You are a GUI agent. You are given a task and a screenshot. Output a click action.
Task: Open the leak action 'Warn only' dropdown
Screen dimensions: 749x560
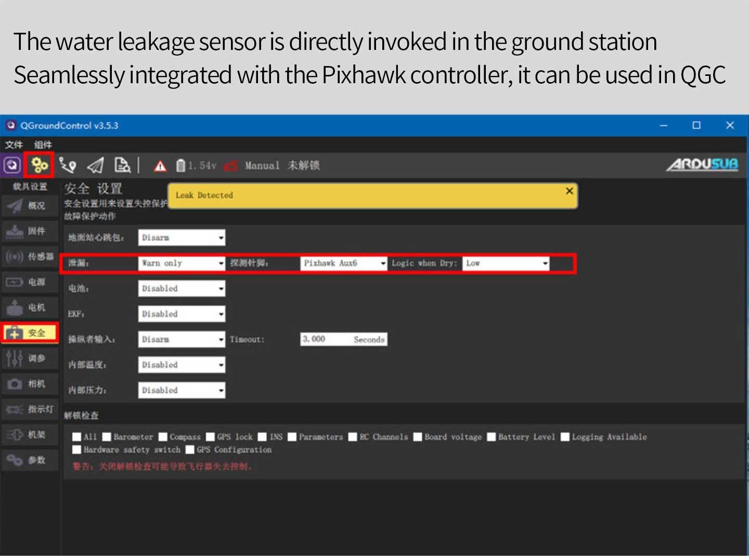[x=182, y=263]
